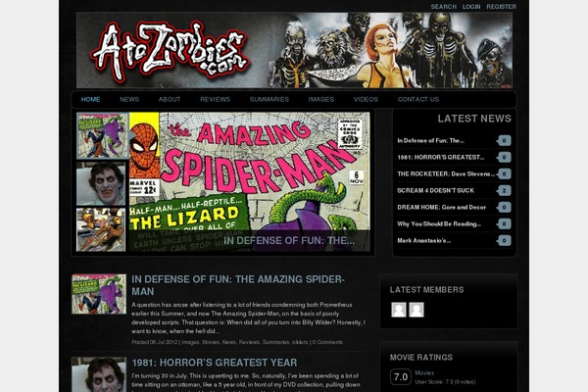
Task: Click comment count bubble for In Defense of Fun
Action: [504, 141]
